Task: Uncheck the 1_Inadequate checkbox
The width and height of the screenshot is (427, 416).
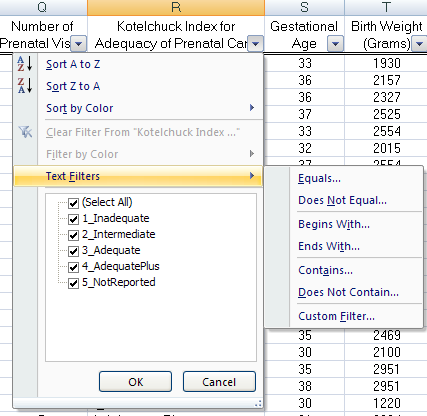Action: [x=73, y=219]
